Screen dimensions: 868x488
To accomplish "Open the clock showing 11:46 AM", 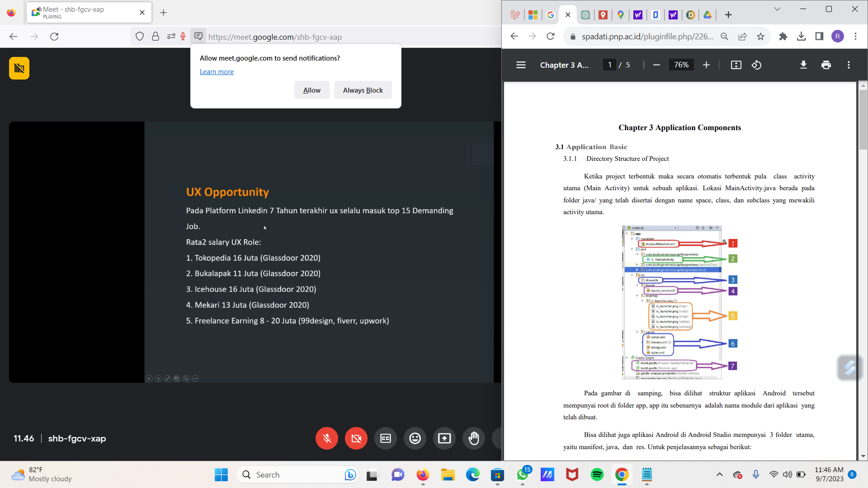I will tap(829, 475).
